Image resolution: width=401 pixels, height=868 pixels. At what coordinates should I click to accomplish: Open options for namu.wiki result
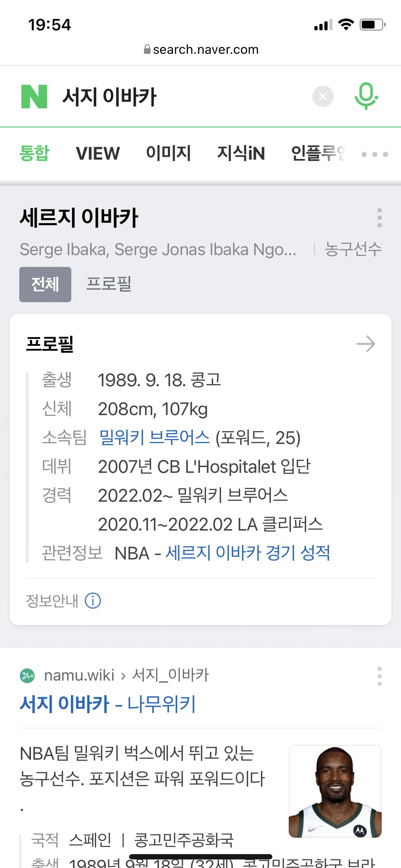[x=379, y=676]
